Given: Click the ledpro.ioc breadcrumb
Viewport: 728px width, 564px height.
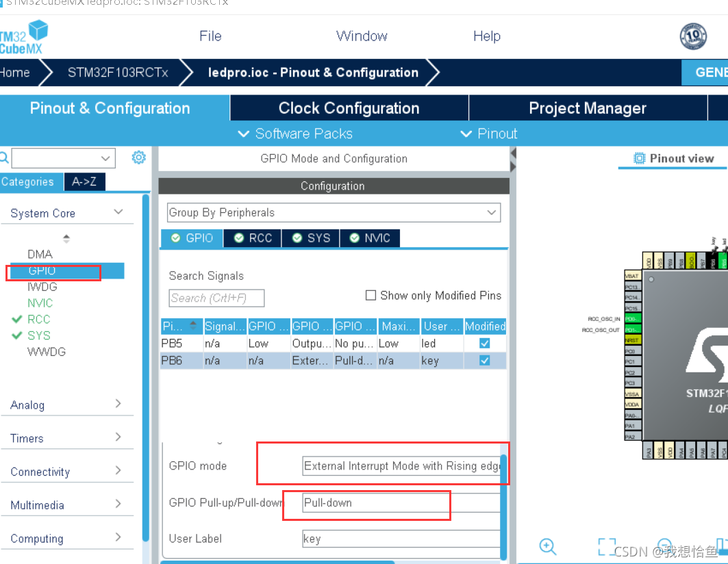Looking at the screenshot, I should (x=313, y=73).
